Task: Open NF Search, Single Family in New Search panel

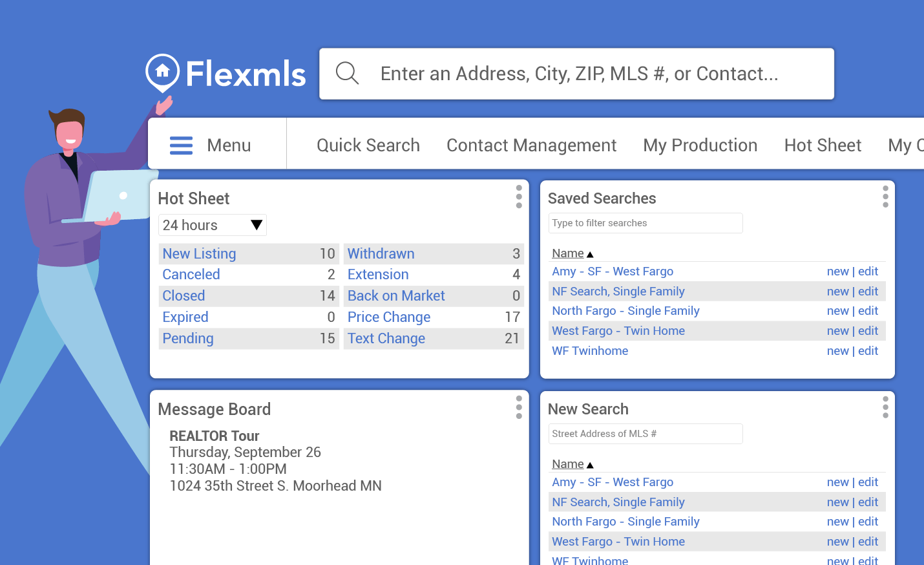Action: [x=618, y=502]
